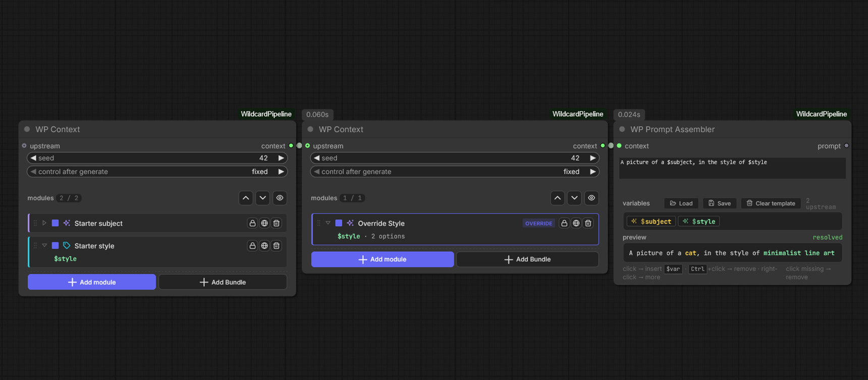Insert the $style variable chip

coord(699,222)
